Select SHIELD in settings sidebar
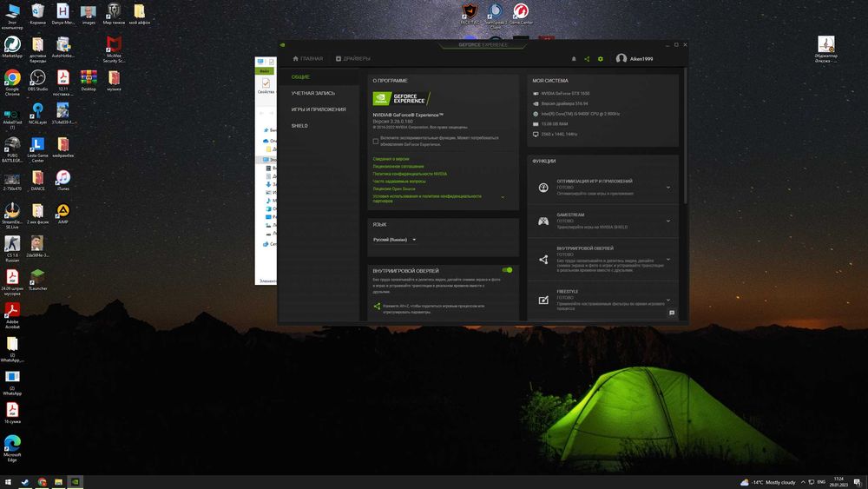 299,126
